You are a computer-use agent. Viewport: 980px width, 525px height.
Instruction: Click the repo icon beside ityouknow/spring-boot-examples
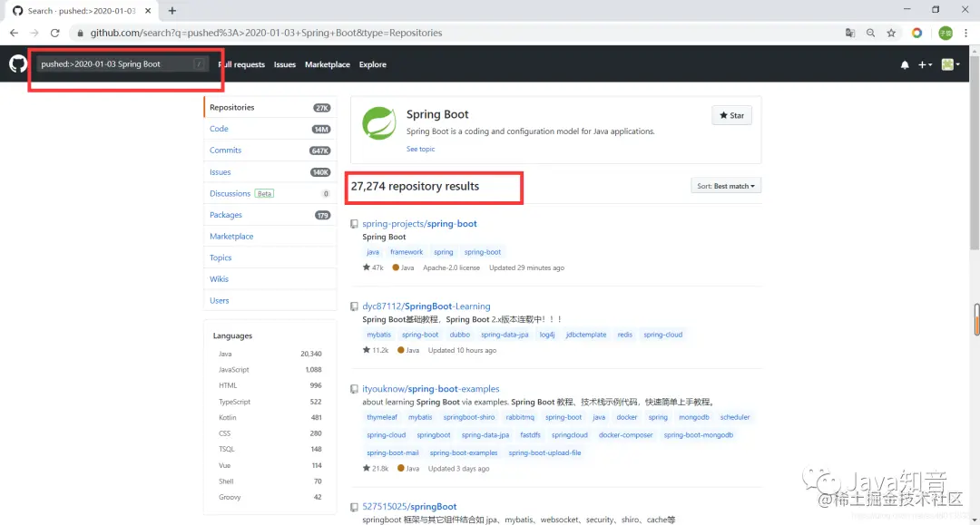[x=355, y=389]
